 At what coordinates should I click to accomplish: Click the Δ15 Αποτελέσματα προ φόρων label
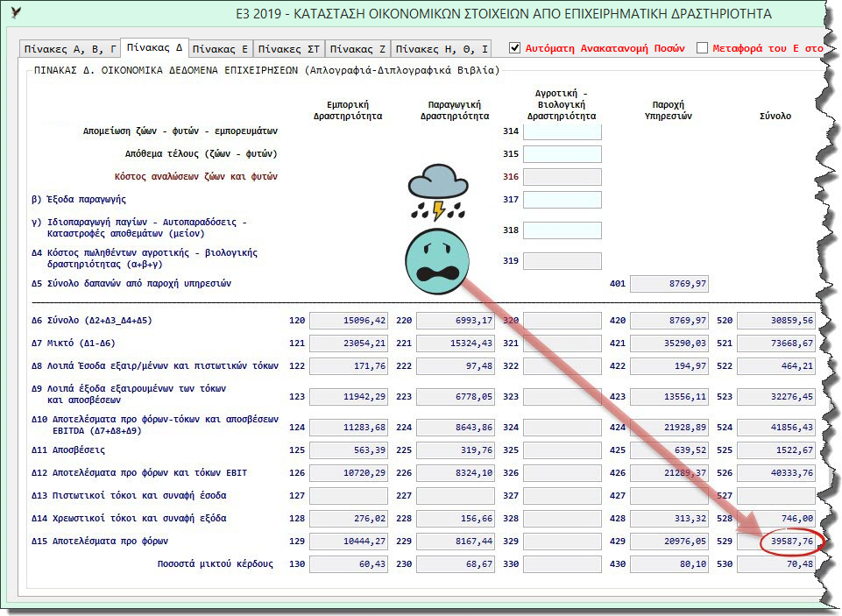tap(100, 542)
